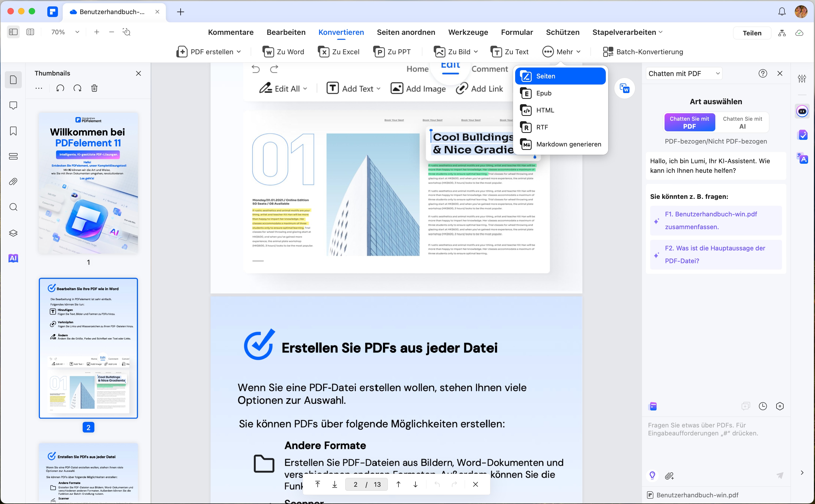The height and width of the screenshot is (504, 815).
Task: Choose HTML from the Mehr menu
Action: coord(560,110)
